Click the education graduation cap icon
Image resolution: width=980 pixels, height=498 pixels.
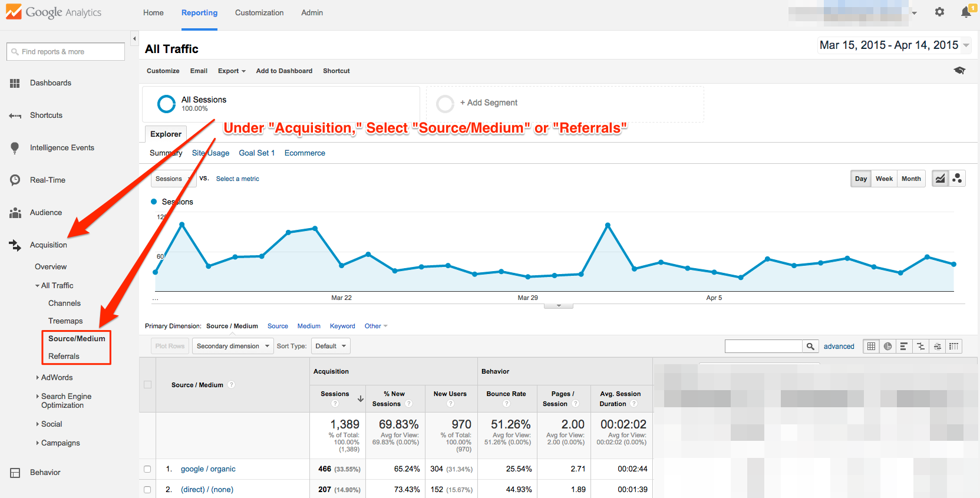pyautogui.click(x=959, y=71)
